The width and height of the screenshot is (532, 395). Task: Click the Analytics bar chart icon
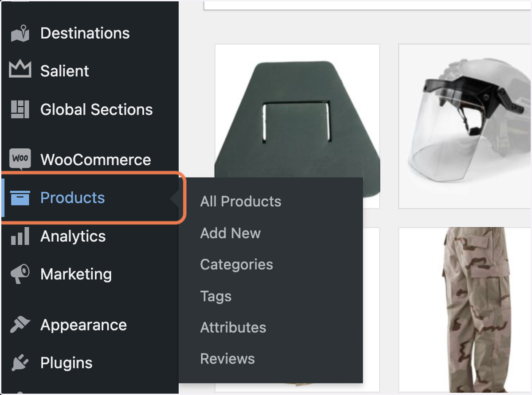pyautogui.click(x=20, y=236)
